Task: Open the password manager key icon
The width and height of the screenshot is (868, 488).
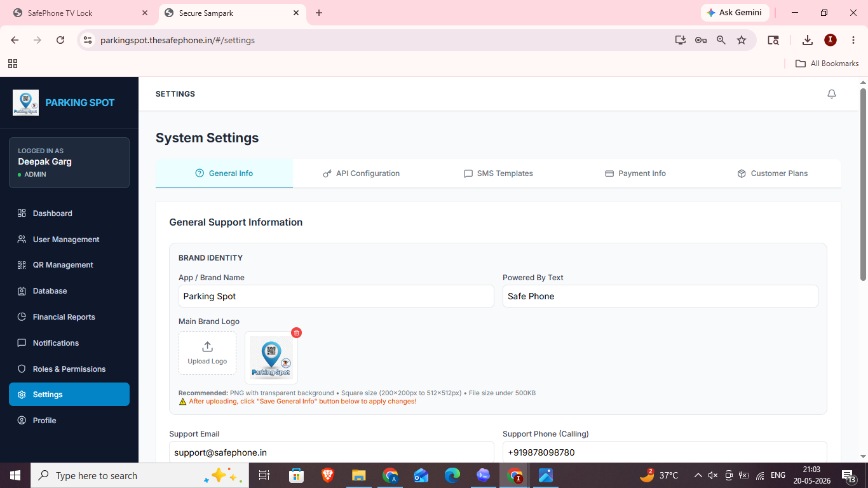Action: [x=701, y=40]
